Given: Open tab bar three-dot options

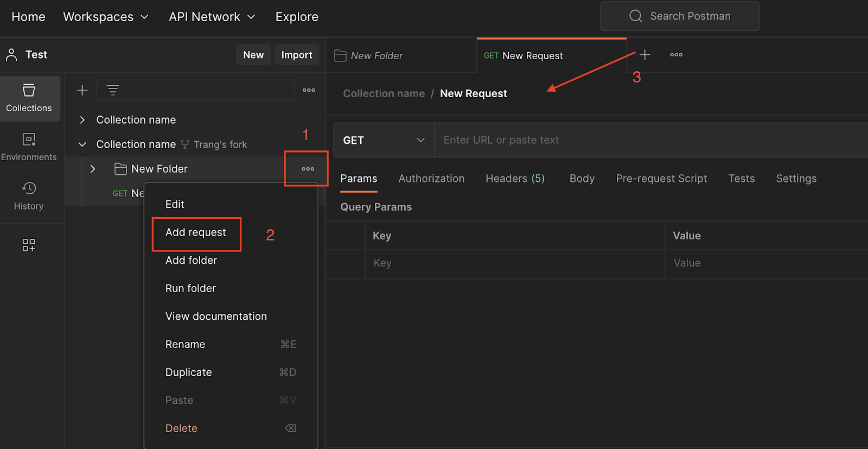Looking at the screenshot, I should 676,55.
